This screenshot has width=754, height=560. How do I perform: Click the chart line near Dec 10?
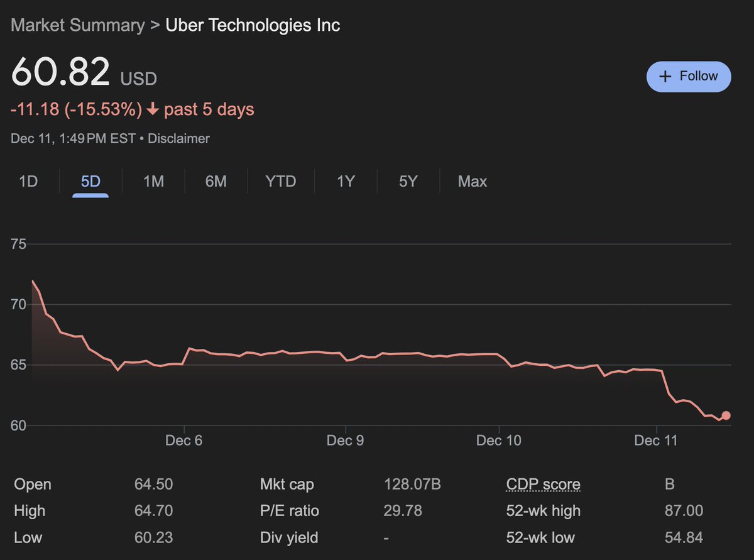(498, 354)
